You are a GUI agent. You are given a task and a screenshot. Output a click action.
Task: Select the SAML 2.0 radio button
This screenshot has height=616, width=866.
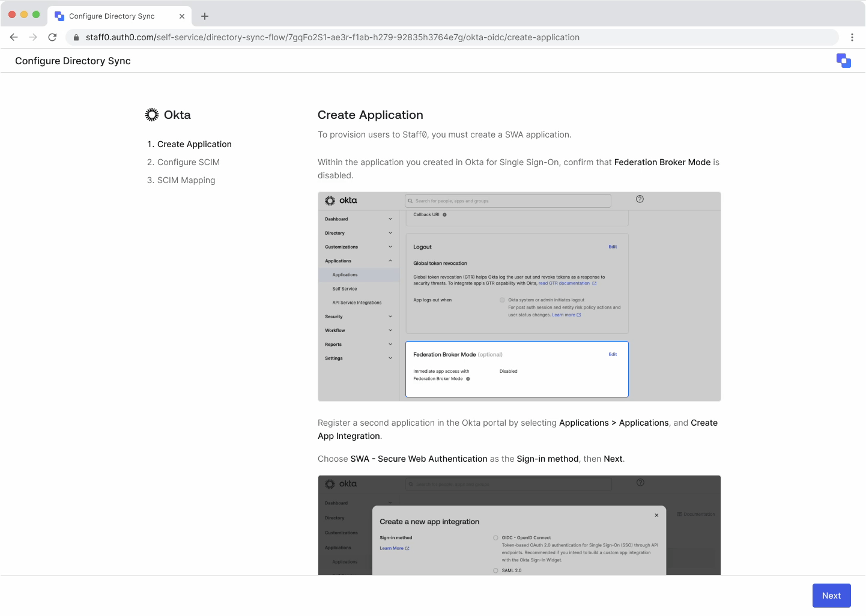495,570
